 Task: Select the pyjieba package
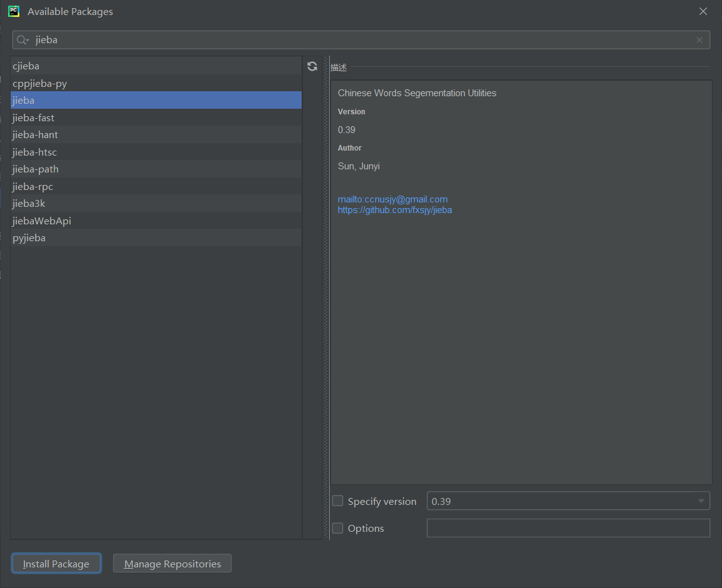point(156,238)
